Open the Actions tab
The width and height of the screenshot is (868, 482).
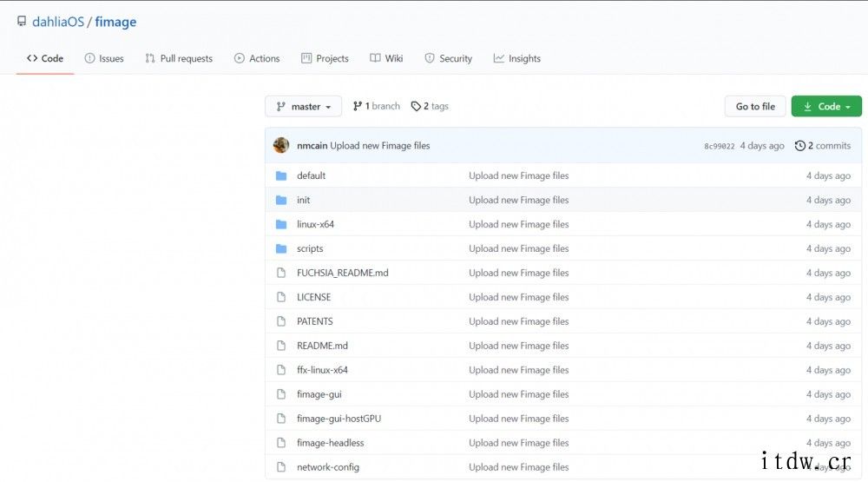[257, 58]
